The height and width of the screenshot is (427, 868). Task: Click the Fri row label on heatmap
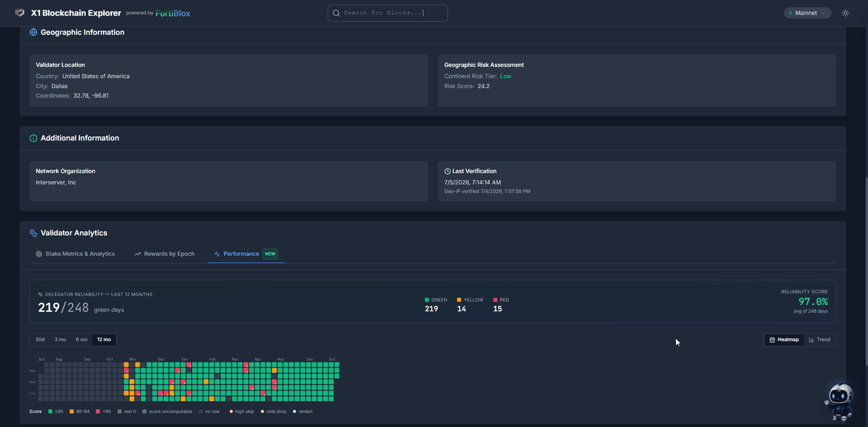tap(33, 394)
